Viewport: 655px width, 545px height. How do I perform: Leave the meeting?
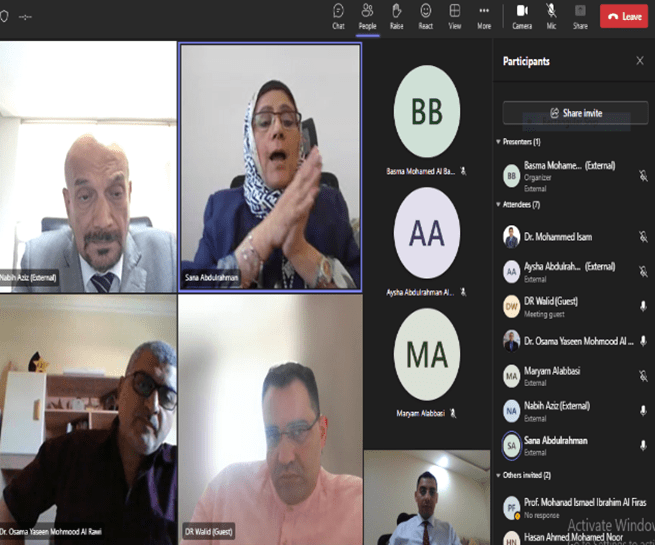point(624,16)
